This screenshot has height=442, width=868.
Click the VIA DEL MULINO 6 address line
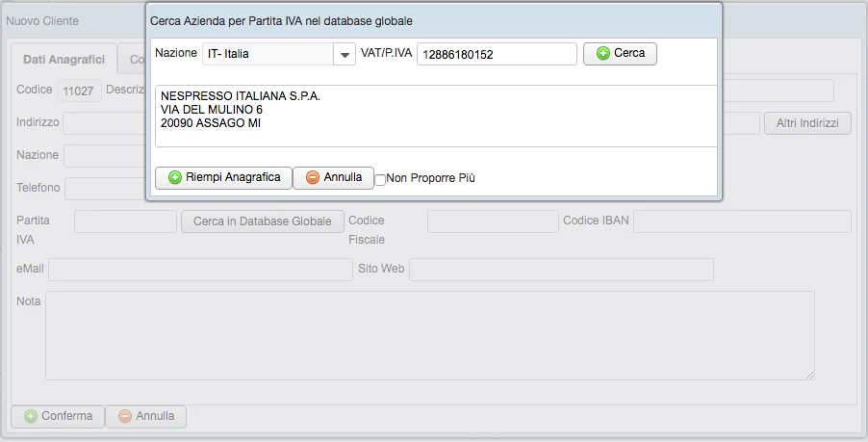pyautogui.click(x=212, y=110)
